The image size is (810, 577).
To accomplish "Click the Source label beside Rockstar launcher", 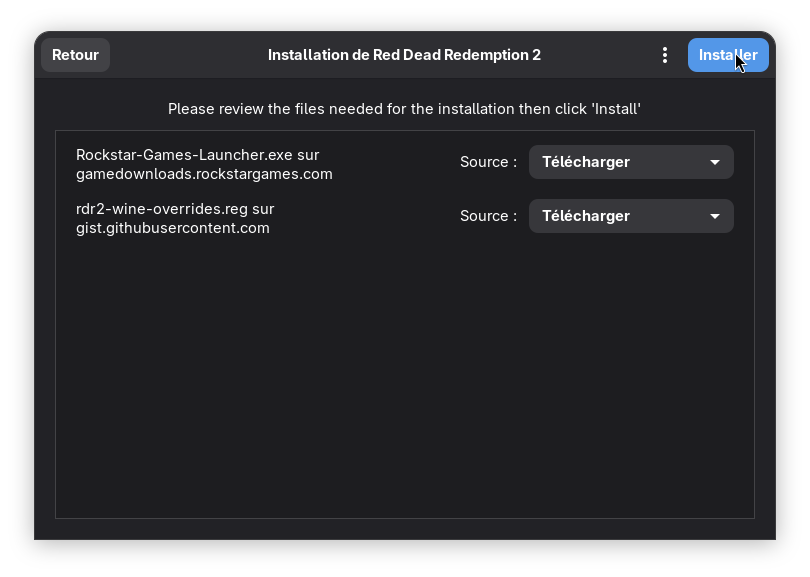I will (488, 162).
